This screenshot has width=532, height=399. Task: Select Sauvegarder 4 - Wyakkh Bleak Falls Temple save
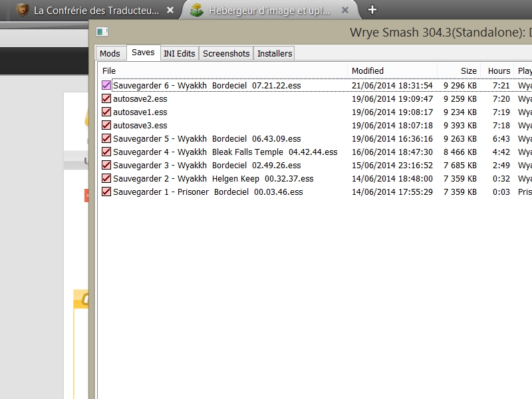point(225,152)
